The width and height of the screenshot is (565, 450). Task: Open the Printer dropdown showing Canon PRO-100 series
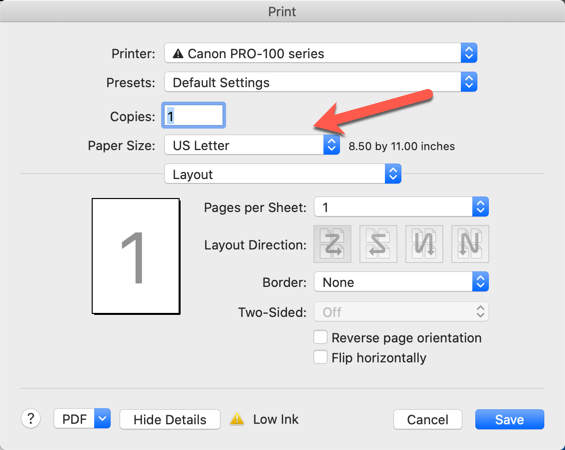click(321, 53)
